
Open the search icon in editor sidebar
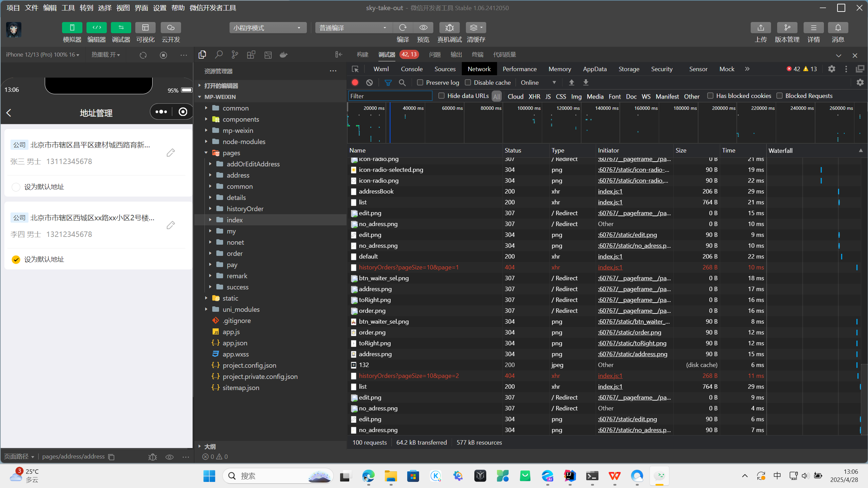[219, 55]
